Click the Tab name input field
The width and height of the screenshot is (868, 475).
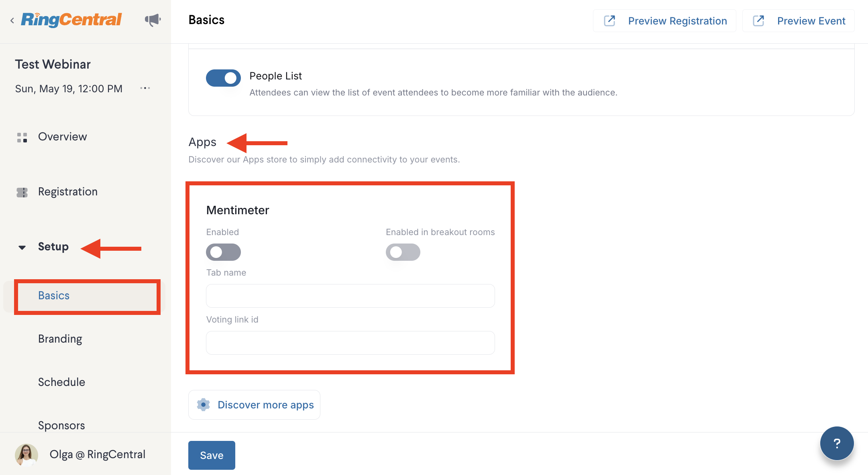tap(350, 296)
